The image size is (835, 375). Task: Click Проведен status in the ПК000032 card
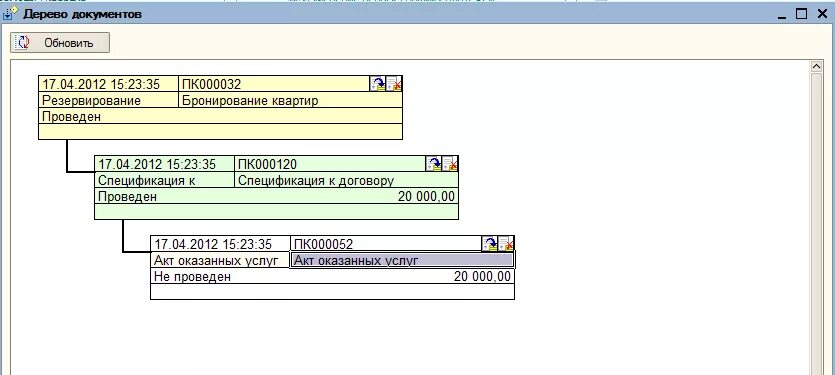tap(71, 117)
